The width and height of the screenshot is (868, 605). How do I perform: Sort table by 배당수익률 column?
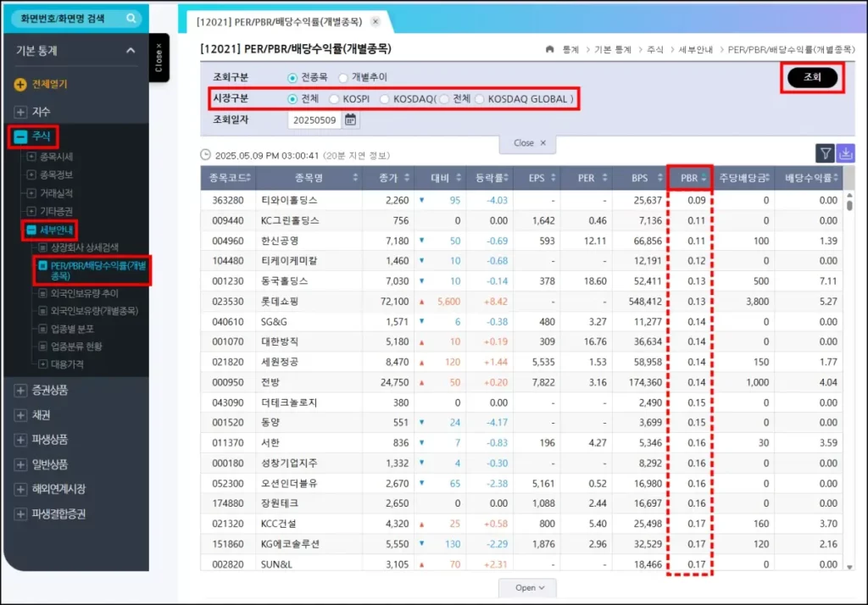point(810,178)
